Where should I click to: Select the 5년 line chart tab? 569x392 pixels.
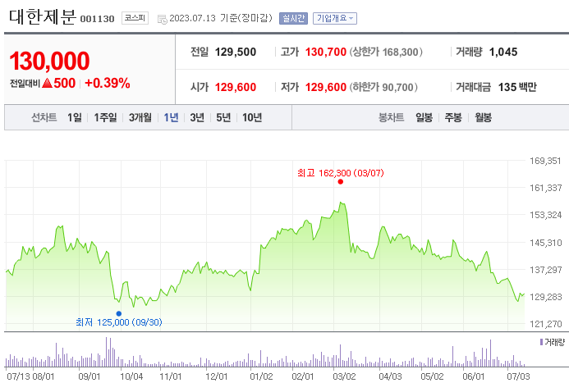pyautogui.click(x=223, y=117)
